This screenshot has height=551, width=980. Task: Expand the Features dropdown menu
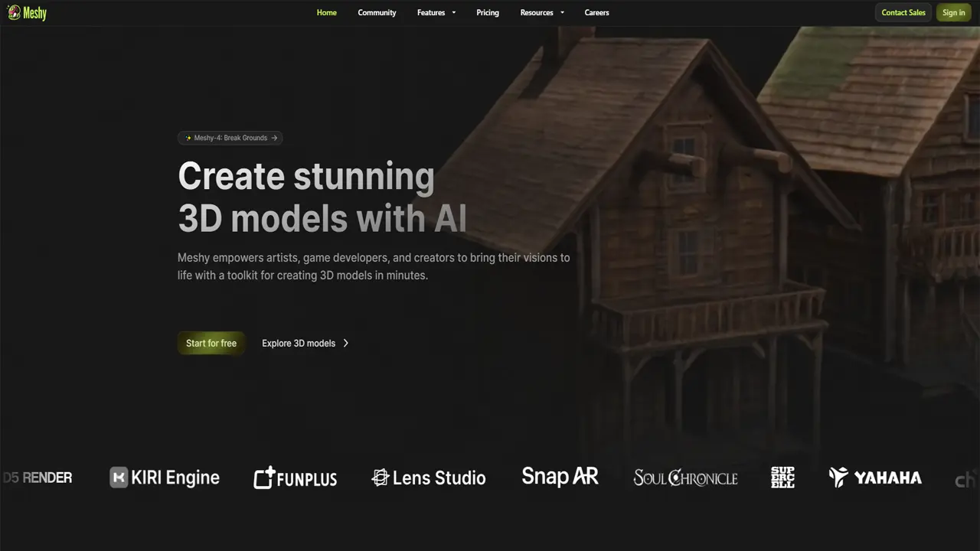[436, 12]
